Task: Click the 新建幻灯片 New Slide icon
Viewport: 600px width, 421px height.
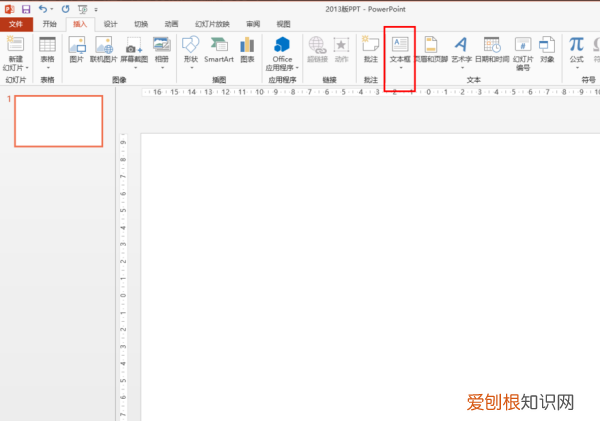Action: click(15, 44)
